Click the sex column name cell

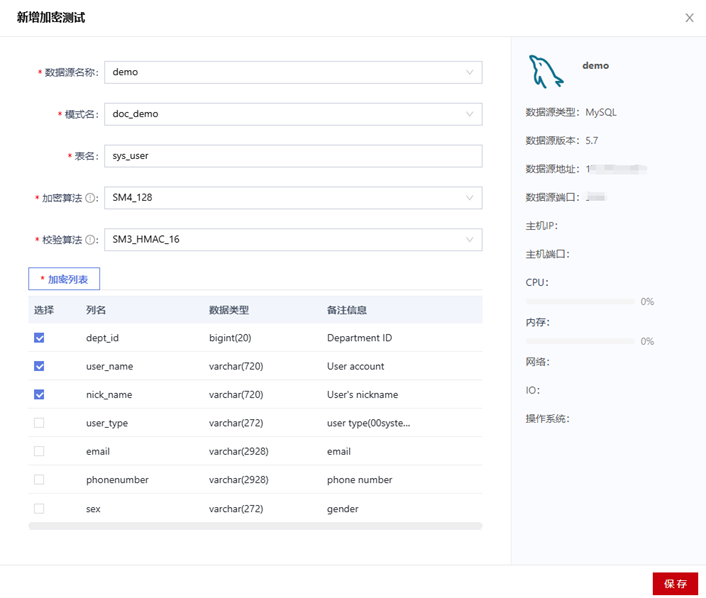[x=93, y=509]
